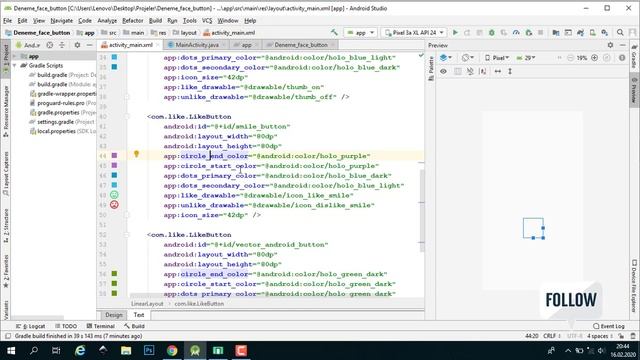
Task: Click the preview warnings indicator icon
Action: point(622,58)
